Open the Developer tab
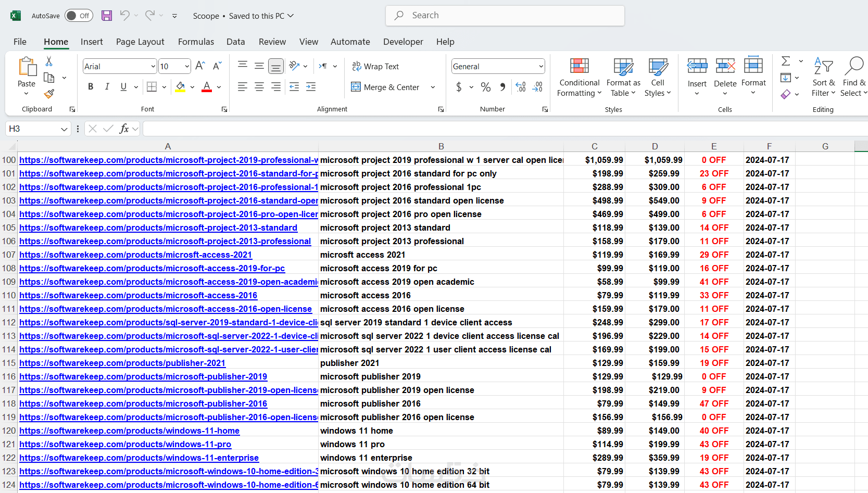868x493 pixels. click(x=403, y=42)
